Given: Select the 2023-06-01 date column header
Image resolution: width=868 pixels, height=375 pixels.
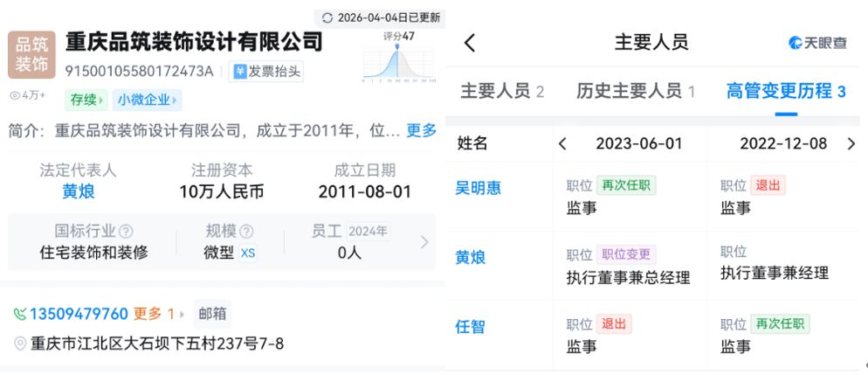Looking at the screenshot, I should pyautogui.click(x=639, y=144).
